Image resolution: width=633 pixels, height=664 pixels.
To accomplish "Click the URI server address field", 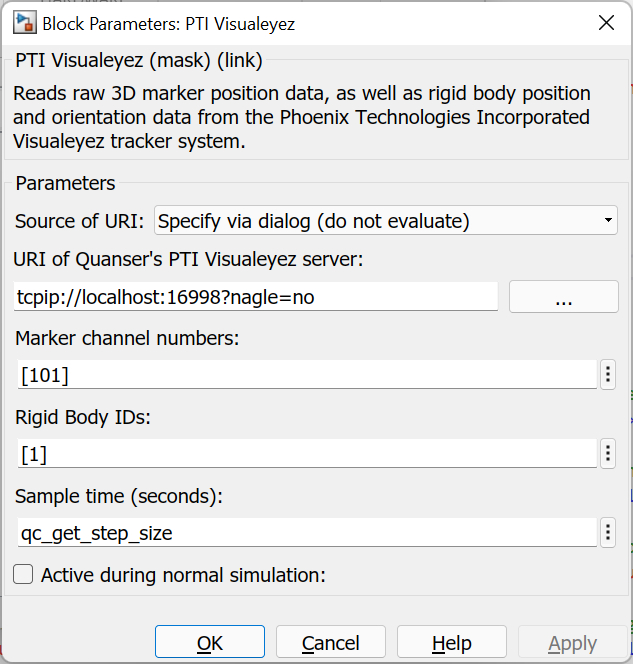I will coord(256,297).
